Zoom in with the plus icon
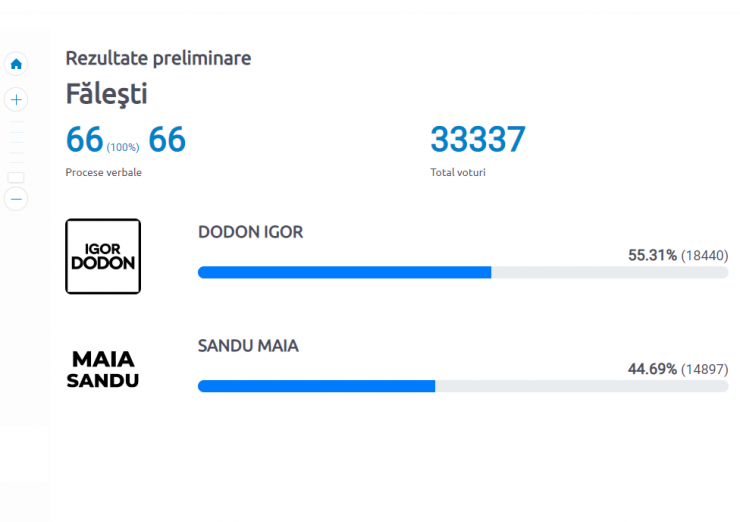 (16, 100)
